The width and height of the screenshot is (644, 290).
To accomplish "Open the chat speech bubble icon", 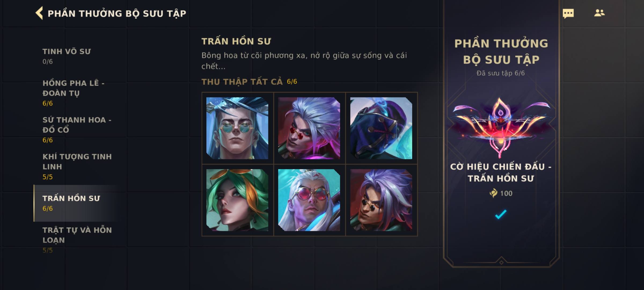I will [568, 13].
